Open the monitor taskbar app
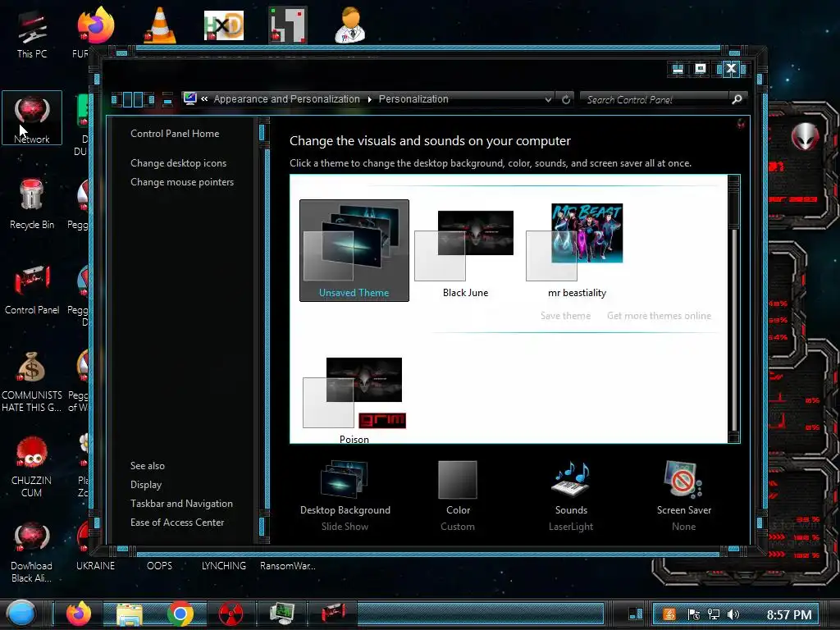840x630 pixels. 282,614
